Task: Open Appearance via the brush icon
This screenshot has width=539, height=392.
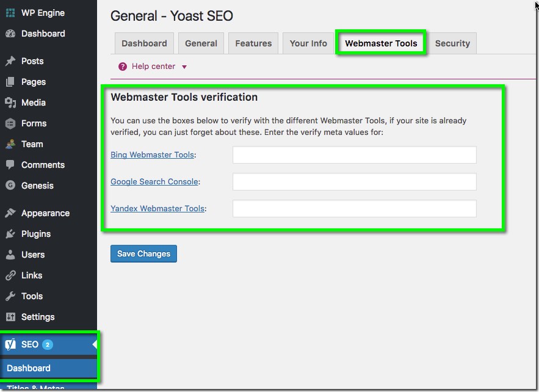Action: (10, 213)
